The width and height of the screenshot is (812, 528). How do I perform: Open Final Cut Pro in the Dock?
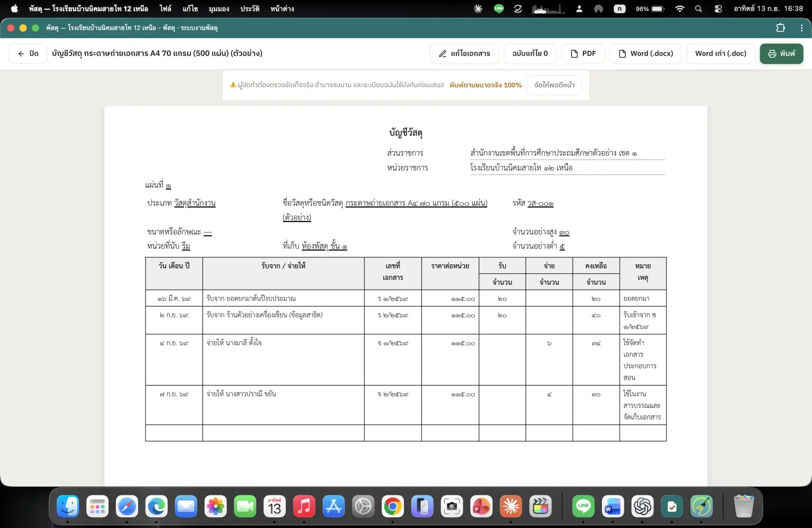tap(540, 507)
